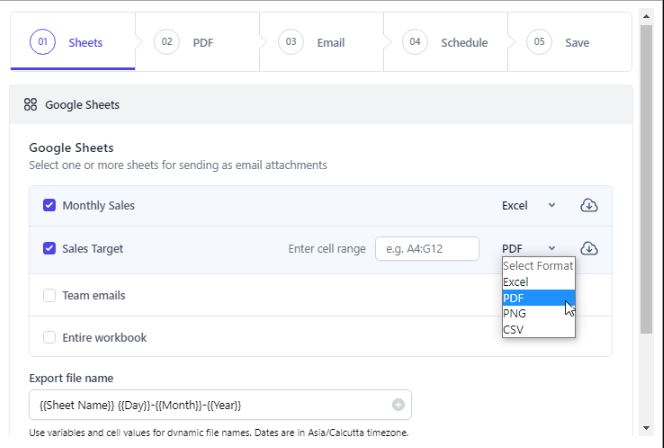The width and height of the screenshot is (664, 448).
Task: Open the Sales Target PDF format dropdown
Action: coord(528,249)
